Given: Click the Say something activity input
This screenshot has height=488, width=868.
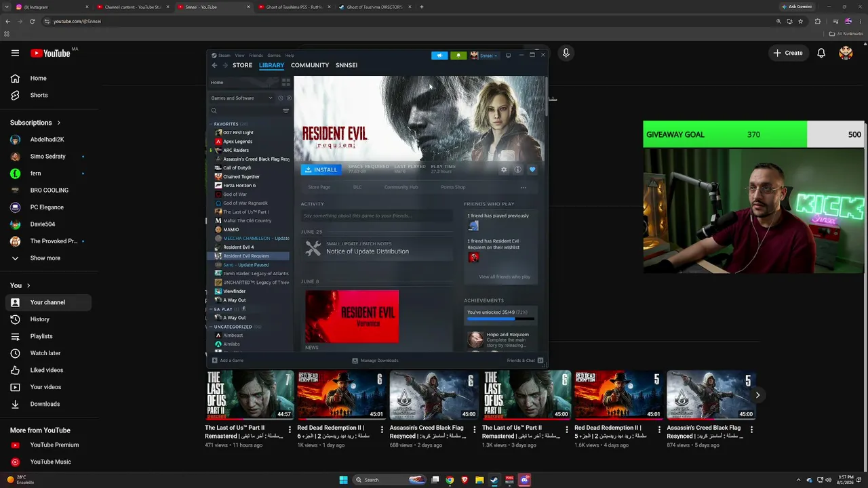Looking at the screenshot, I should [x=376, y=216].
